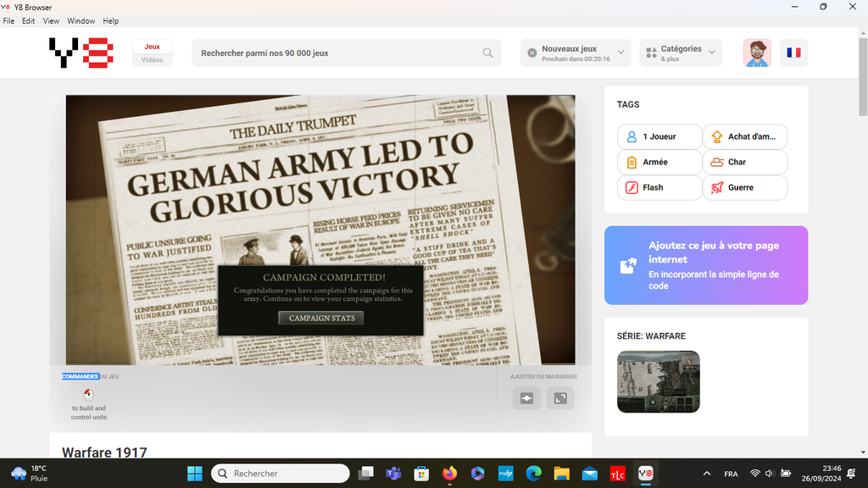Maximize the game to fullscreen
Screen dimensions: 868x488
coord(560,398)
